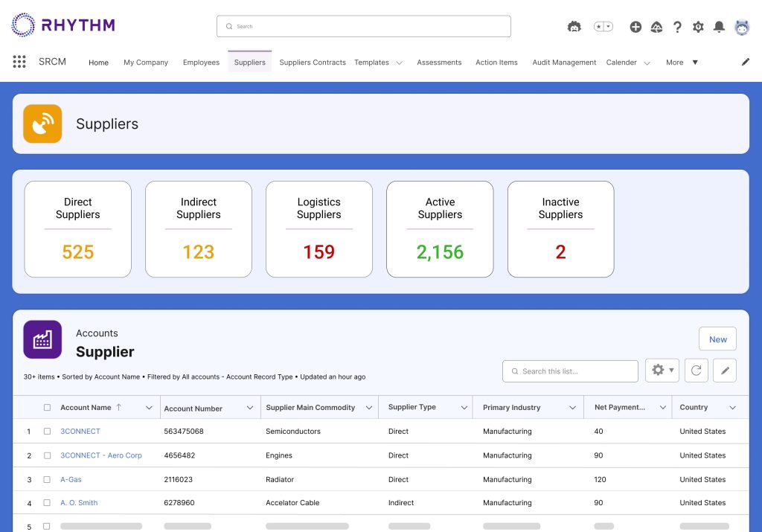Viewport: 762px width, 532px height.
Task: Open the list view inline edit pencil icon
Action: click(725, 370)
